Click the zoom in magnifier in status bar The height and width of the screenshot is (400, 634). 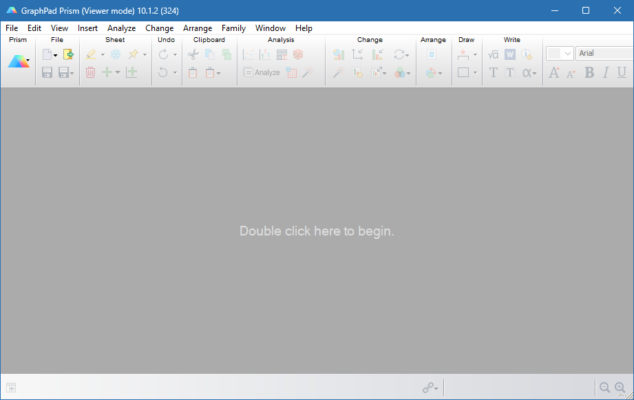620,387
